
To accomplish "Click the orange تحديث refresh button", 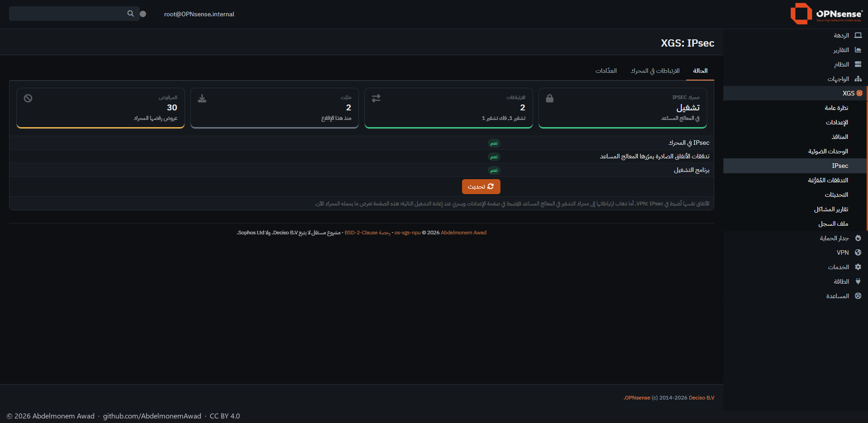I will coord(481,186).
